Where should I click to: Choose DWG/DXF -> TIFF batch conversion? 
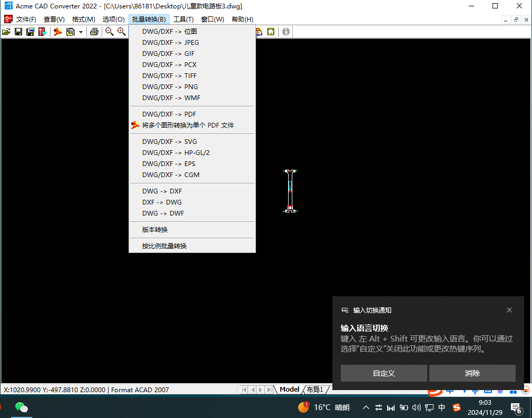pos(192,76)
